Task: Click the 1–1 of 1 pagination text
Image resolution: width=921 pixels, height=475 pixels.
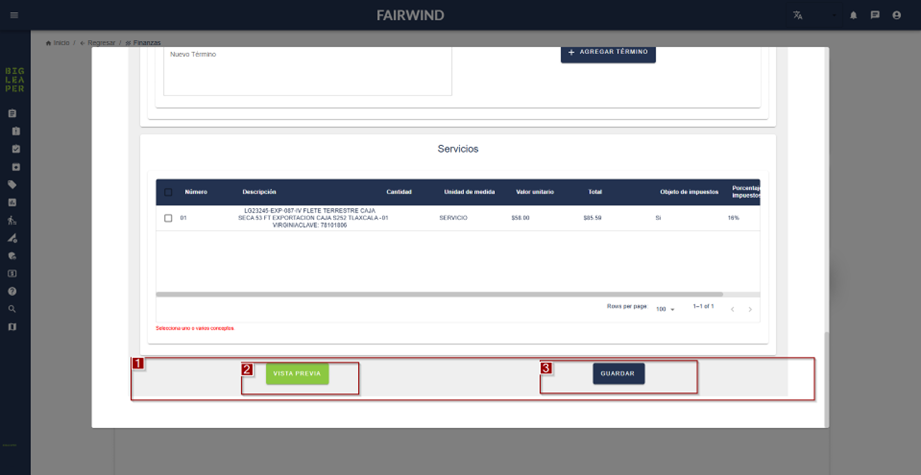Action: pos(704,306)
